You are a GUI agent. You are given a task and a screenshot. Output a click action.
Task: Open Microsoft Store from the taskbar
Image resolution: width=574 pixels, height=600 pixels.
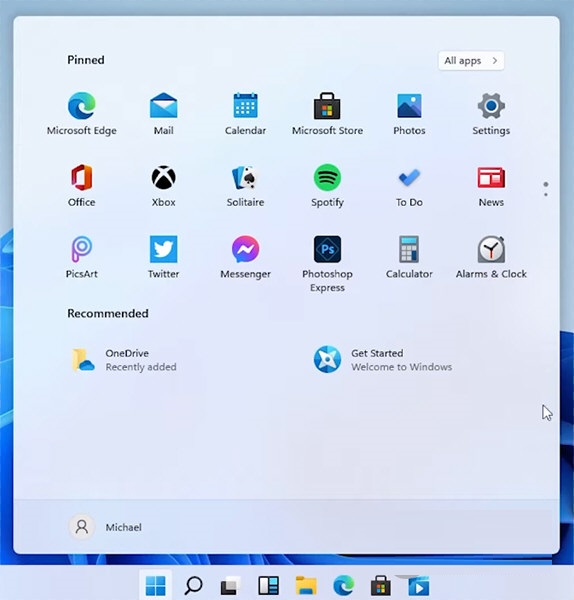click(x=381, y=585)
